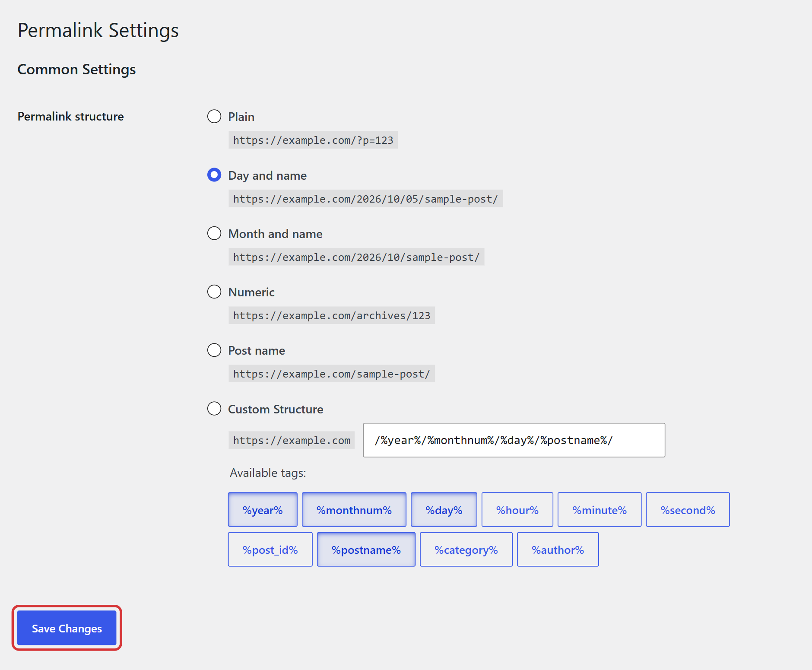
Task: Toggle the %postname% tag button
Action: (x=366, y=549)
